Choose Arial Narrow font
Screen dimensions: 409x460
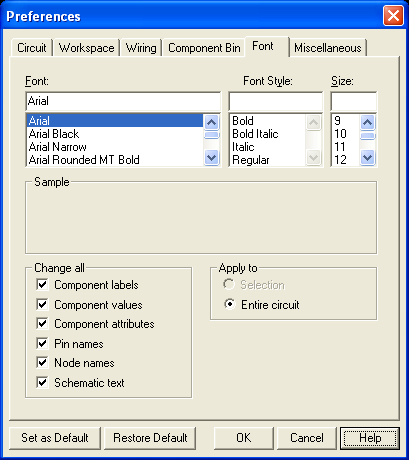(x=115, y=147)
